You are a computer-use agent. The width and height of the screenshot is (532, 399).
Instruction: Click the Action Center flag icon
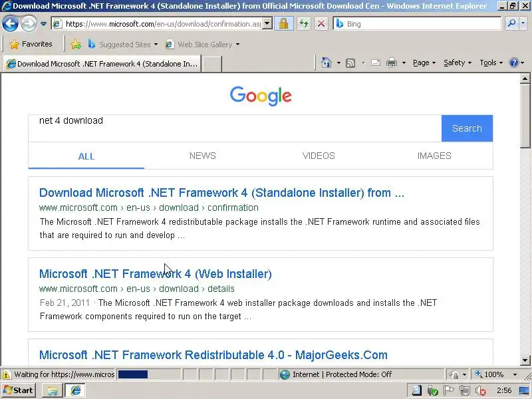pyautogui.click(x=448, y=391)
